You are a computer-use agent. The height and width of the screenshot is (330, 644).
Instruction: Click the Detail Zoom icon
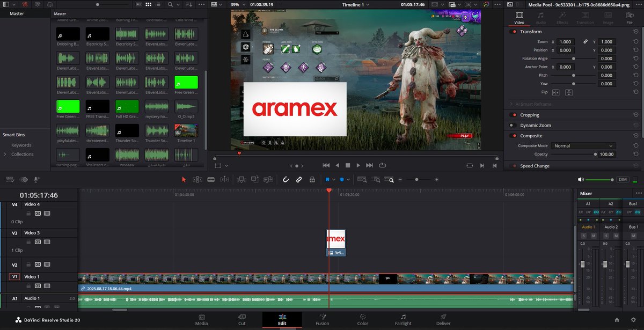(x=377, y=180)
